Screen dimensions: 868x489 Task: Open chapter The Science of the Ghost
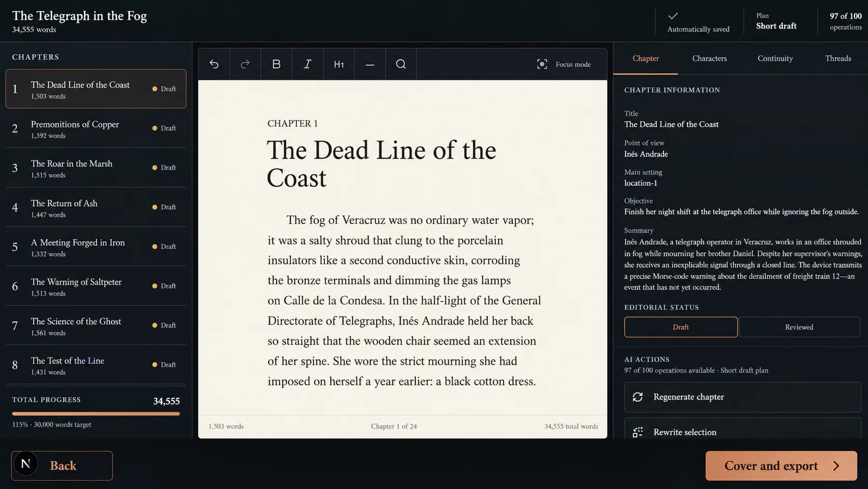click(96, 326)
